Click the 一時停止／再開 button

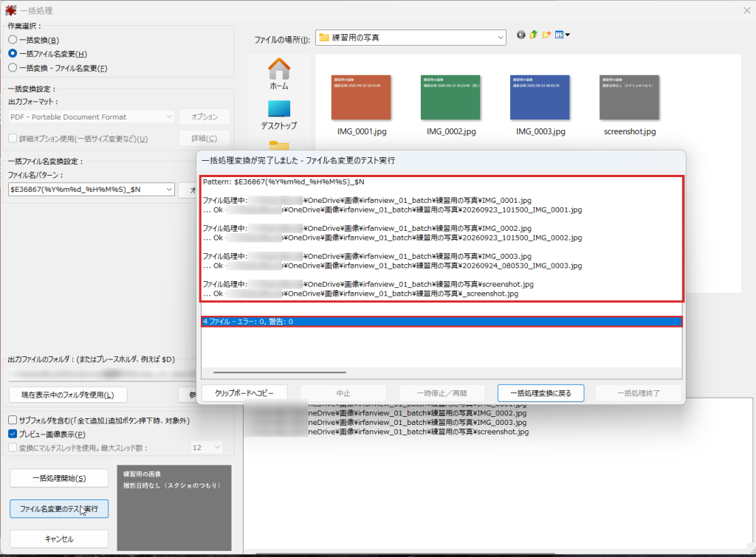point(442,393)
